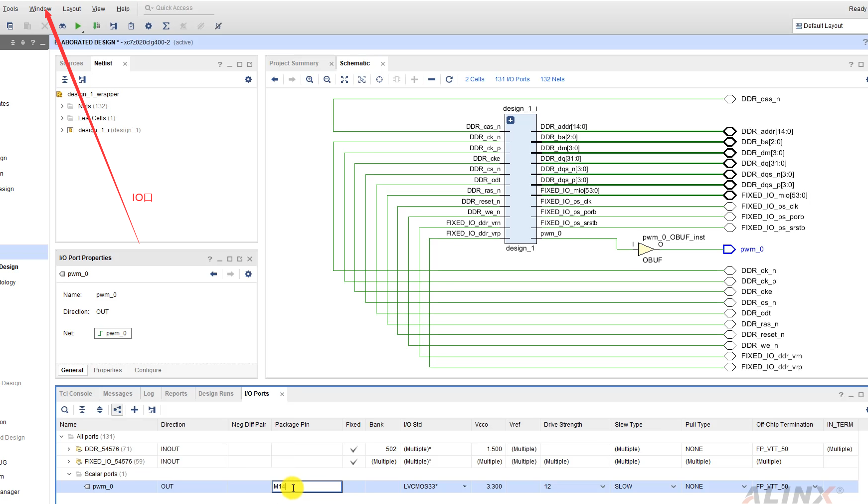
Task: Toggle Fixed checkmark for FIXED_IO_54576 row
Action: (x=353, y=462)
